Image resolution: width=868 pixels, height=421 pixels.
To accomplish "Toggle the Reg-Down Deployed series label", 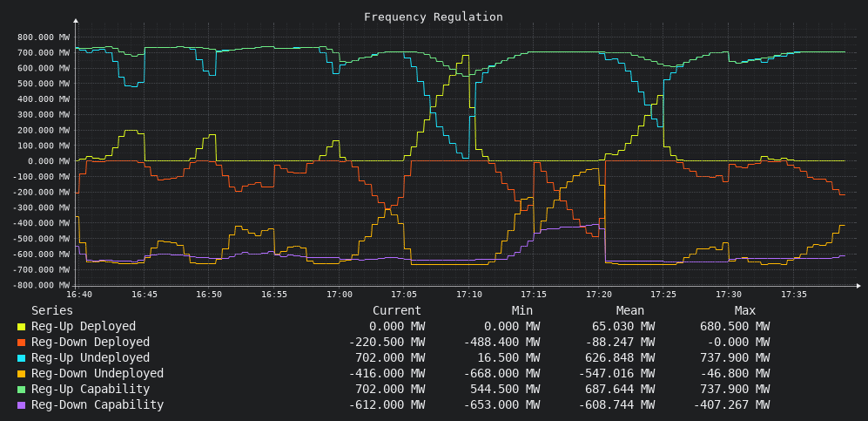I will click(x=91, y=343).
